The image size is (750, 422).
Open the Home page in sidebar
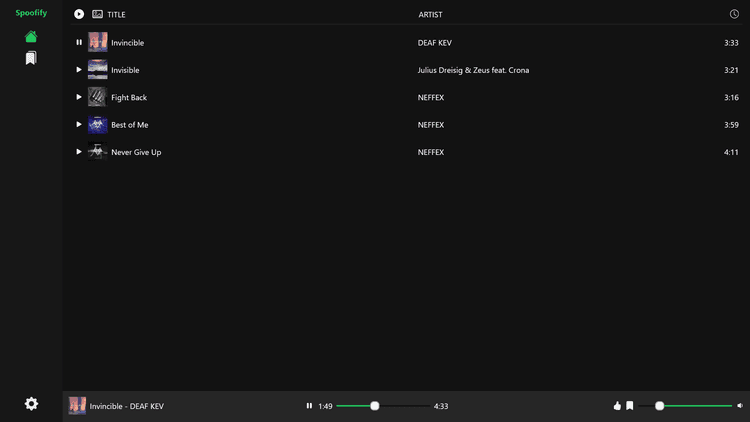pos(31,37)
